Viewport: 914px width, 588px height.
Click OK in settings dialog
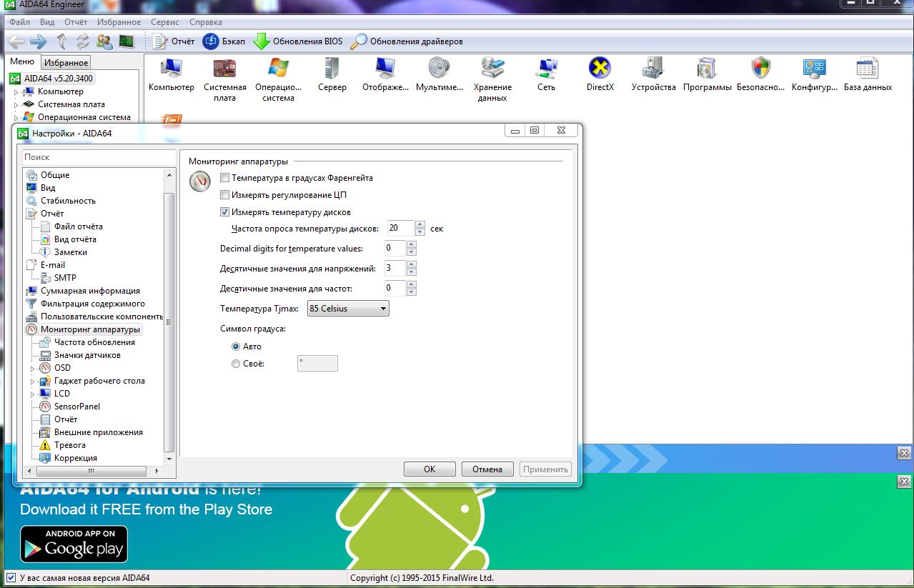click(429, 469)
